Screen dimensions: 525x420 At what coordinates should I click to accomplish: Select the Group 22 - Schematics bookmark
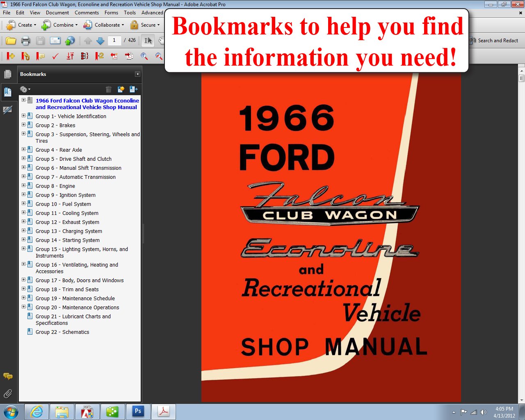(x=62, y=332)
